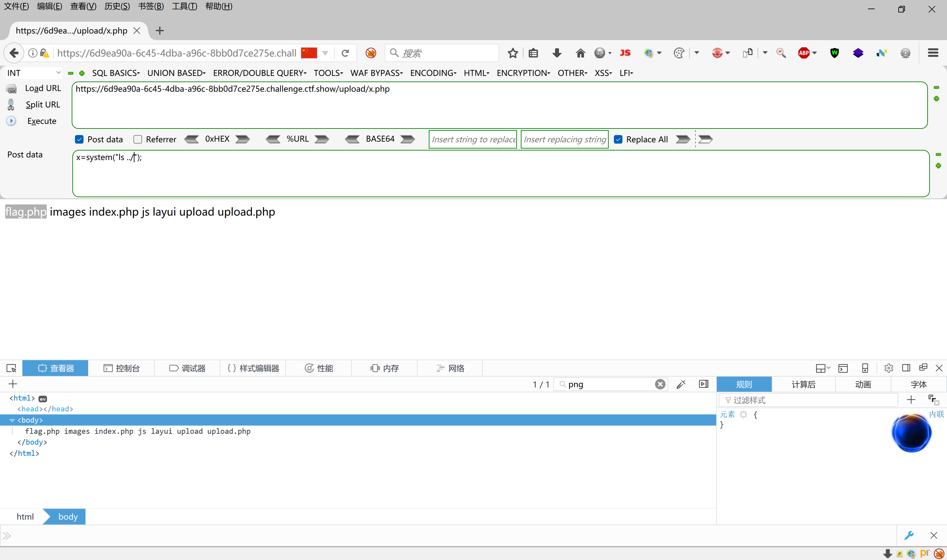This screenshot has height=560, width=947.
Task: Click the Load URL button
Action: (43, 88)
